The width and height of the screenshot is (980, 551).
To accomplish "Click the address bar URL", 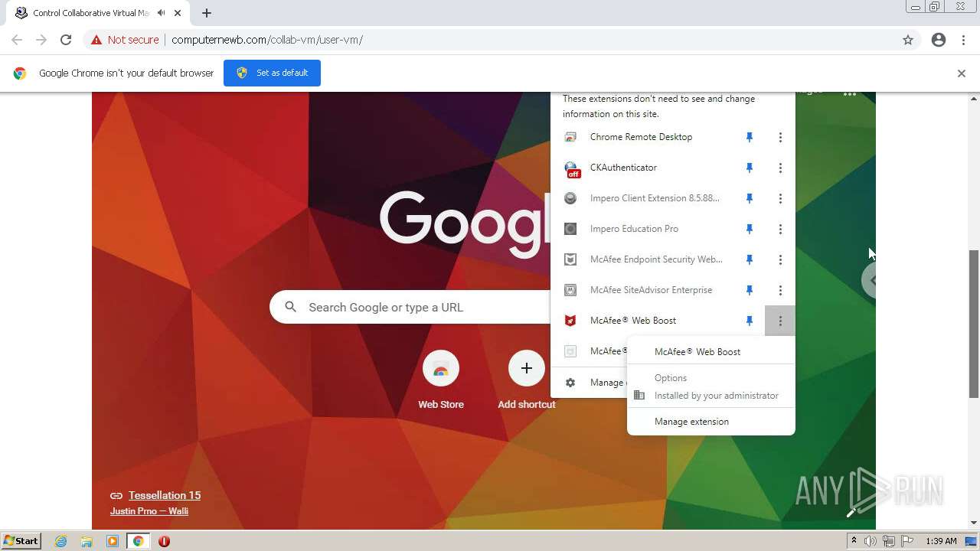I will tap(267, 40).
